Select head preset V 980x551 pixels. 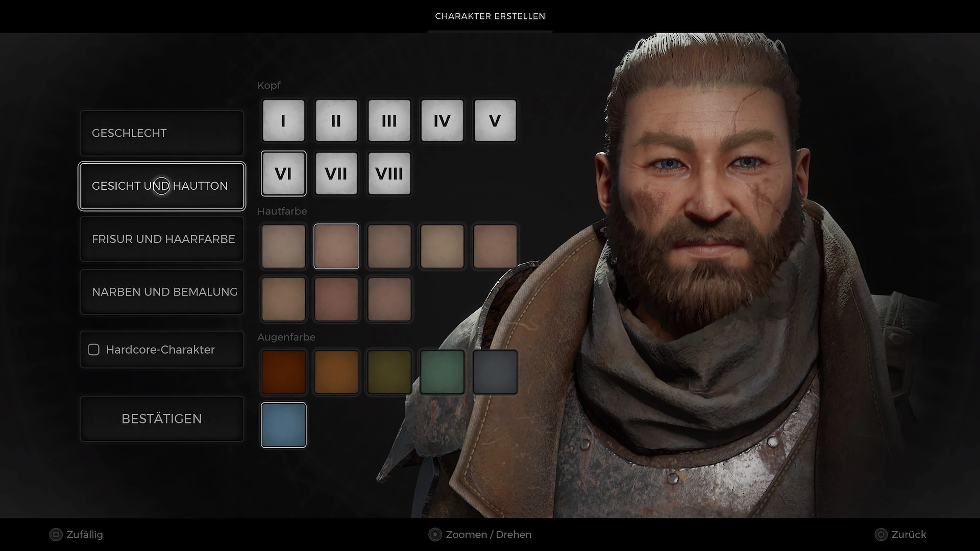point(495,121)
